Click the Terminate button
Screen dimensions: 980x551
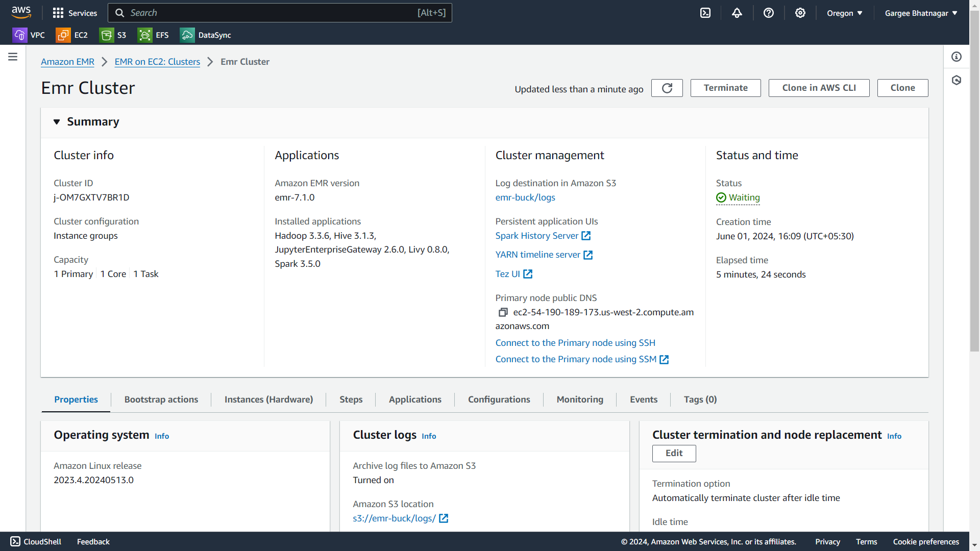[725, 88]
